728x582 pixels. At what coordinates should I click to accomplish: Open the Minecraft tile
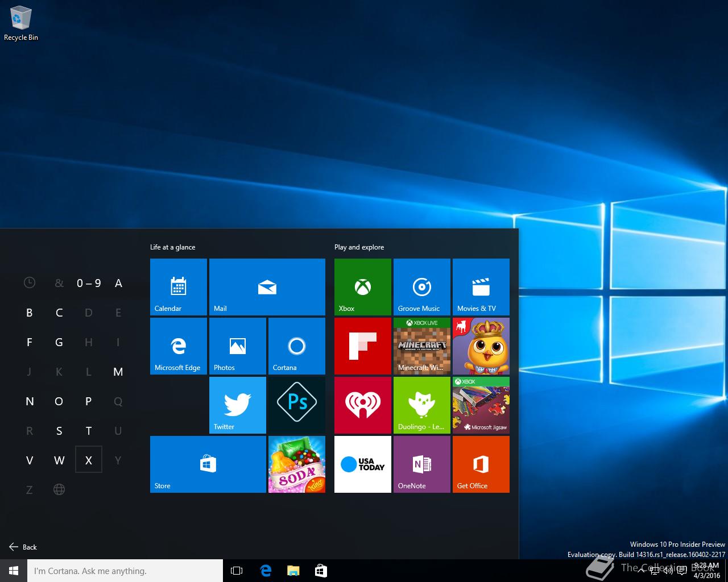[422, 346]
